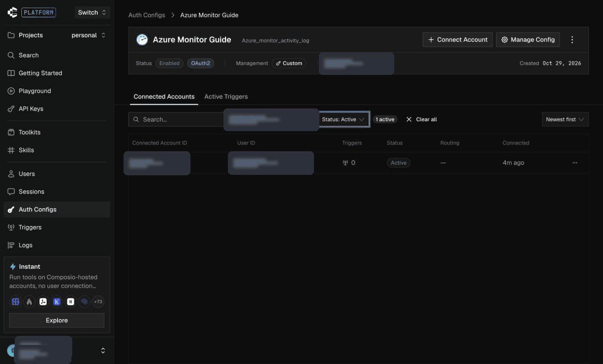Click the Triggers count 0 in the row

click(x=349, y=163)
